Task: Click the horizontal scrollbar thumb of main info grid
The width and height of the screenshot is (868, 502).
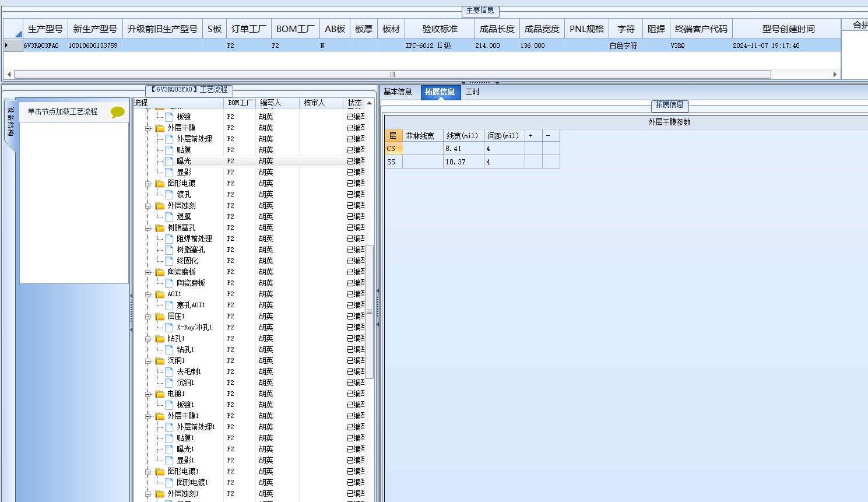Action: 392,74
